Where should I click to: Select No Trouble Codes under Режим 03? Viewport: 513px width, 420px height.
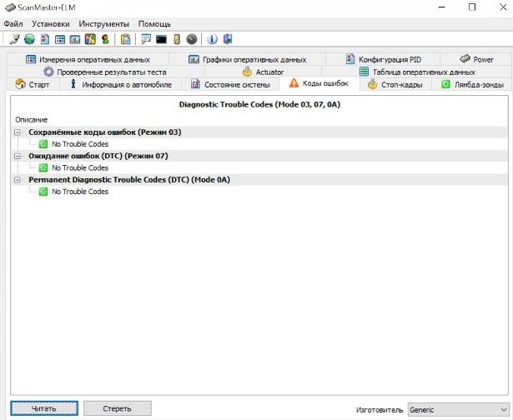[x=80, y=144]
